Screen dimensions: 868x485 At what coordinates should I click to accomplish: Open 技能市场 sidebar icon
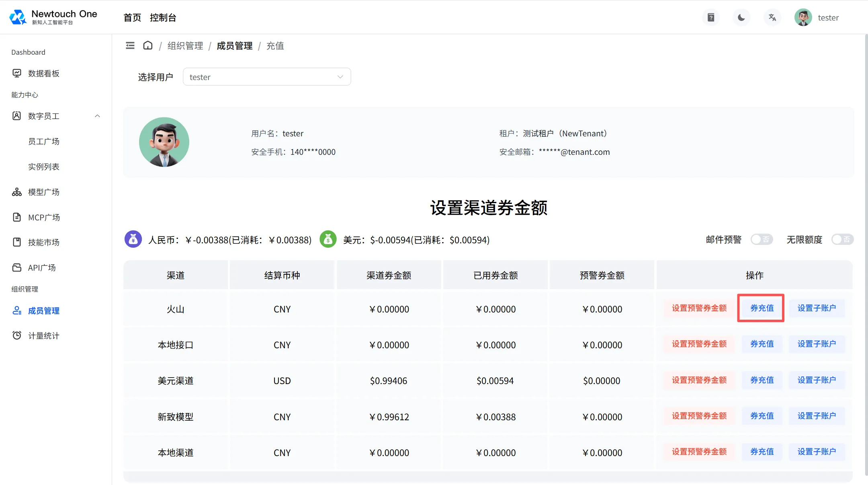click(x=17, y=242)
